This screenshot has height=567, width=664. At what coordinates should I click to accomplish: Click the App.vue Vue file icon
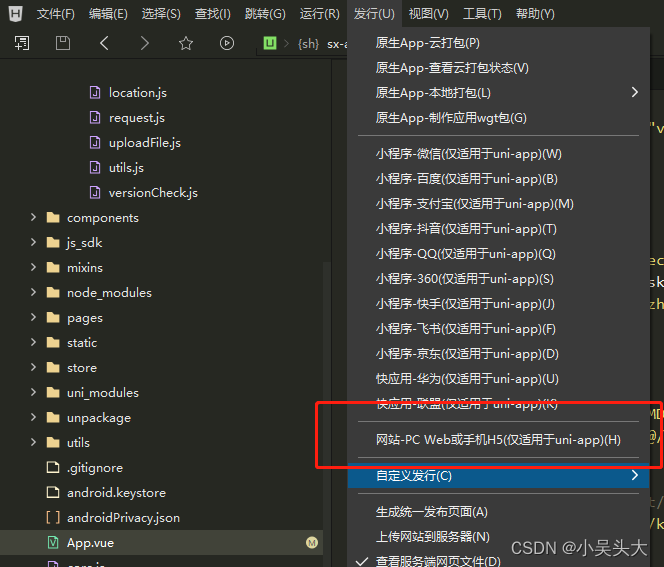pos(53,542)
